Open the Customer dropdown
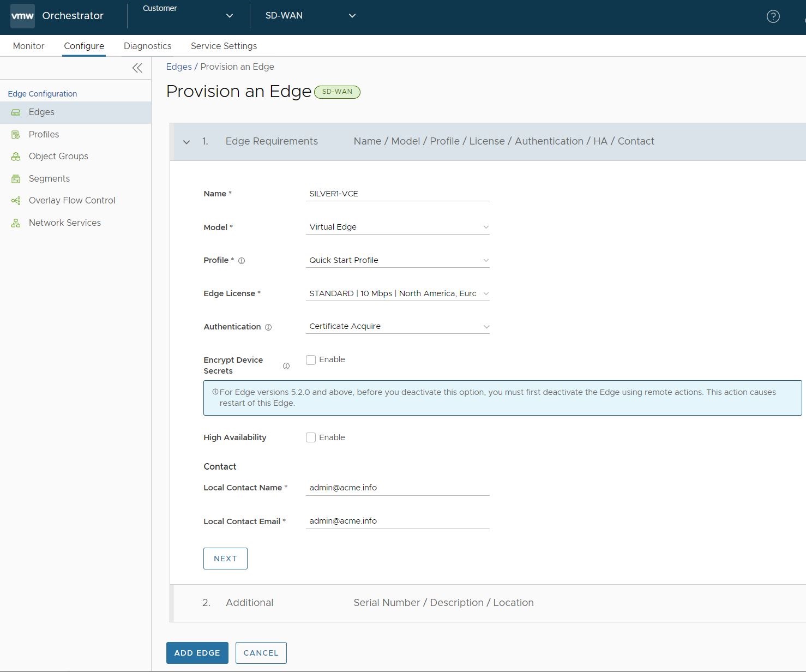The image size is (806, 672). [188, 16]
